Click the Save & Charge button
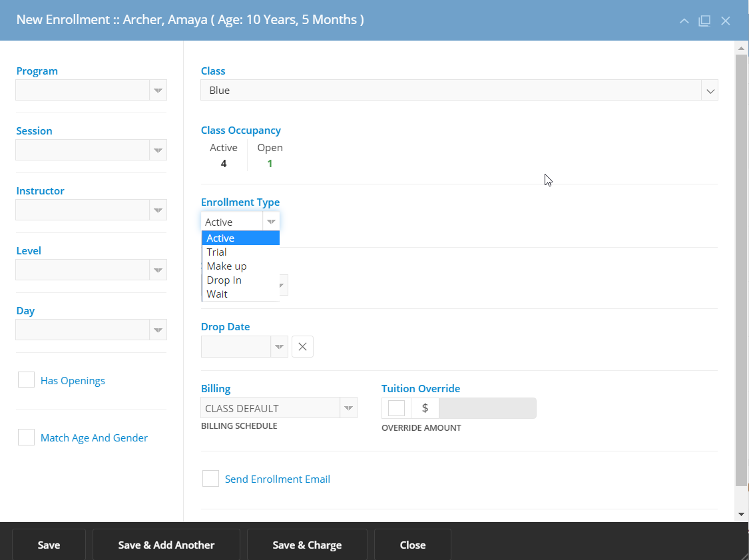The width and height of the screenshot is (749, 560). (x=307, y=545)
